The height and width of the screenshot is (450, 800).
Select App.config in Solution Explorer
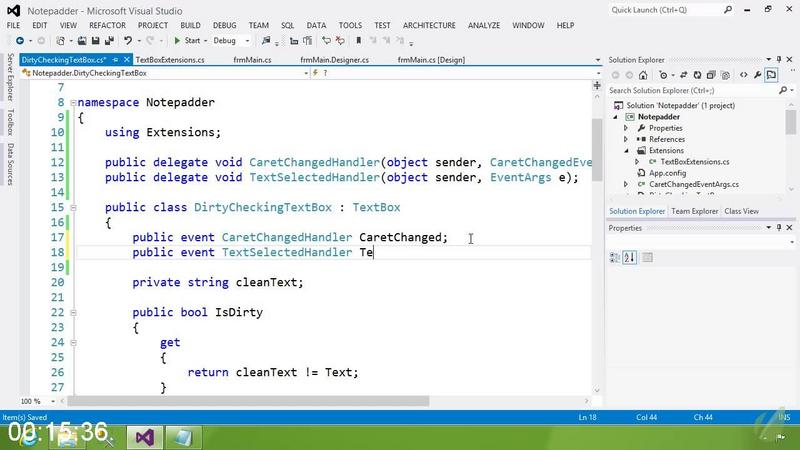click(x=667, y=173)
